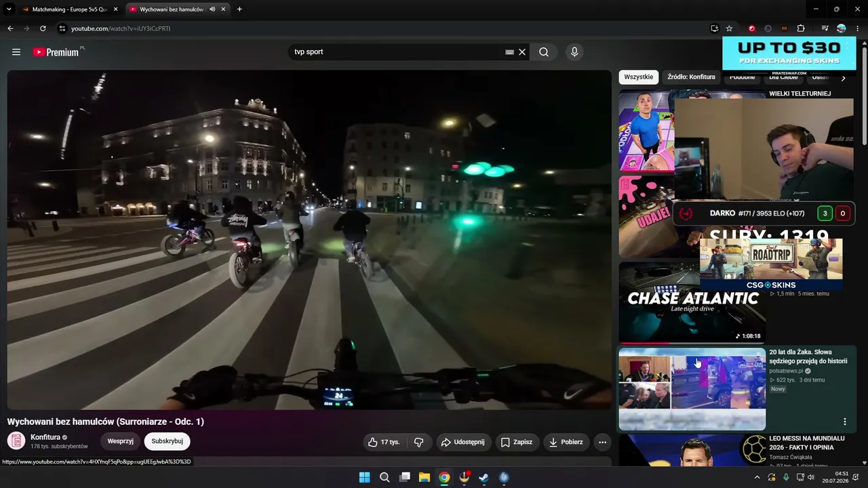
Task: Mute the Wychowani bez hamulców tab audio
Action: 212,9
